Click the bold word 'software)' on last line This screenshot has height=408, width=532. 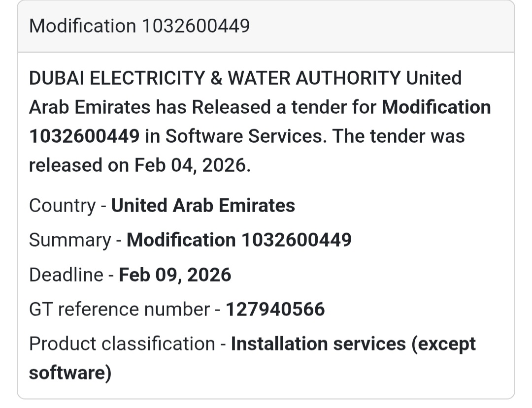pyautogui.click(x=70, y=373)
